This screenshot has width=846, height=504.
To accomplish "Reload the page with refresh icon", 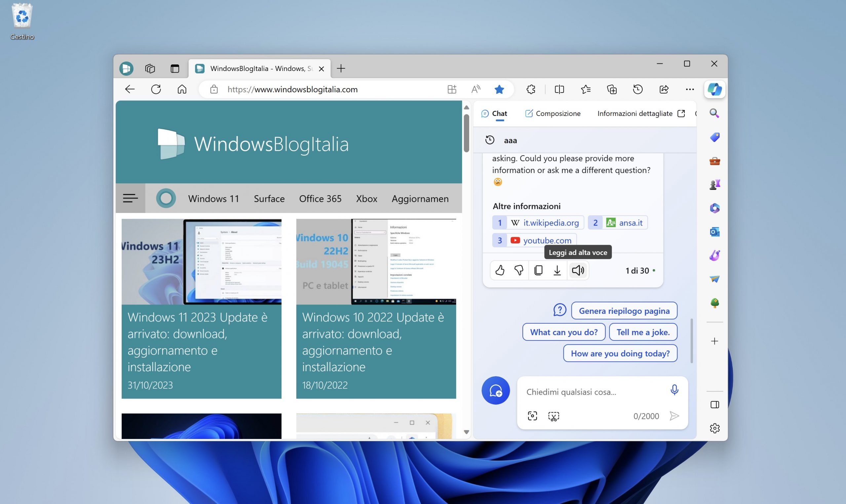I will (156, 89).
